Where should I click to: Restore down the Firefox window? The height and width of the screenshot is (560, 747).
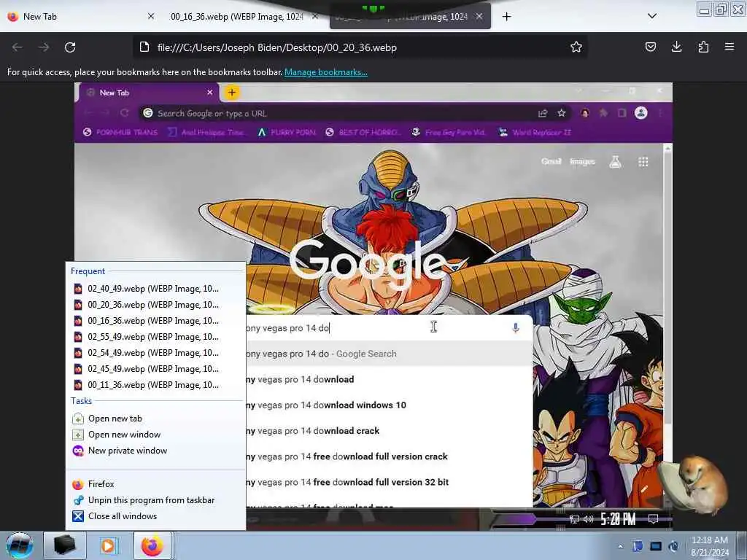click(x=721, y=9)
